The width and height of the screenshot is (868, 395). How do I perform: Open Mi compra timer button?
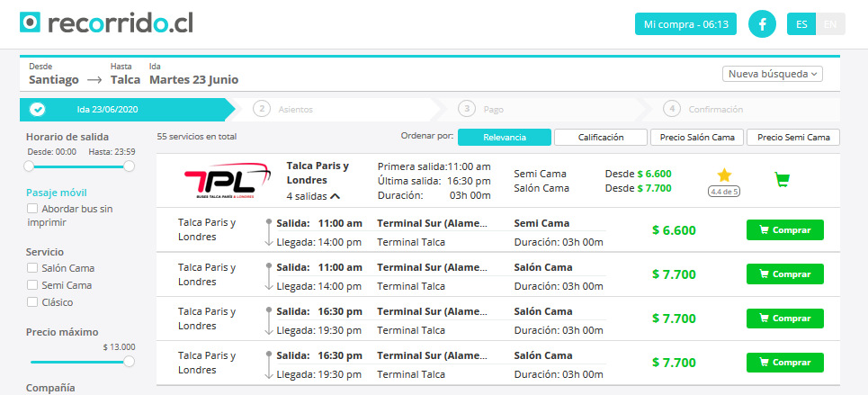(685, 24)
